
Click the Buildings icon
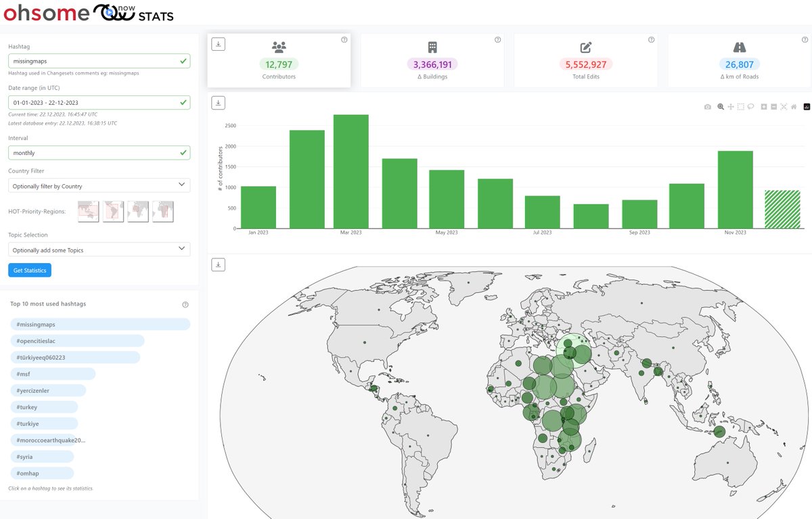point(432,47)
